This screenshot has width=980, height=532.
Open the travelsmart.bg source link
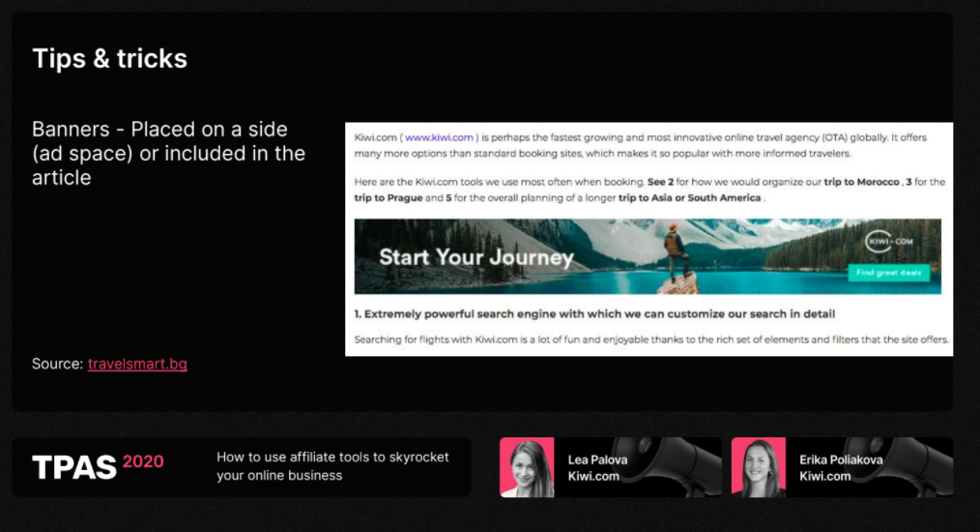tap(137, 364)
